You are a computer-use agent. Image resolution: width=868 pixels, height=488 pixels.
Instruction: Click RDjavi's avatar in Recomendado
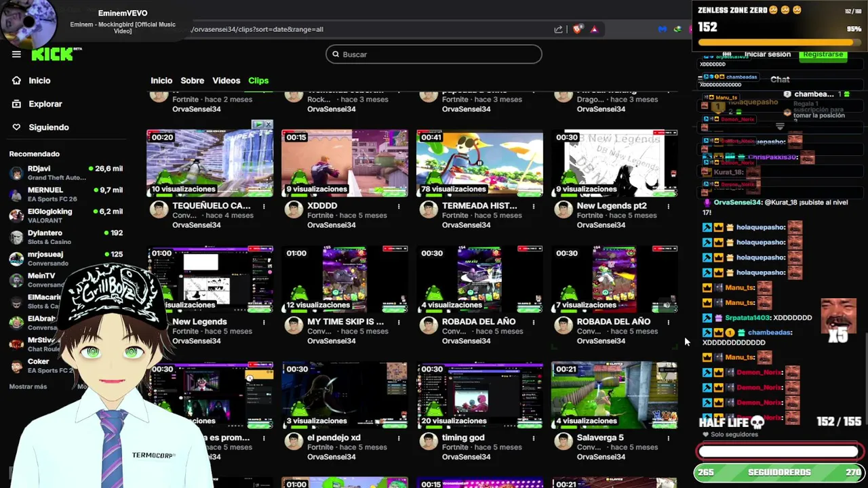coord(16,173)
